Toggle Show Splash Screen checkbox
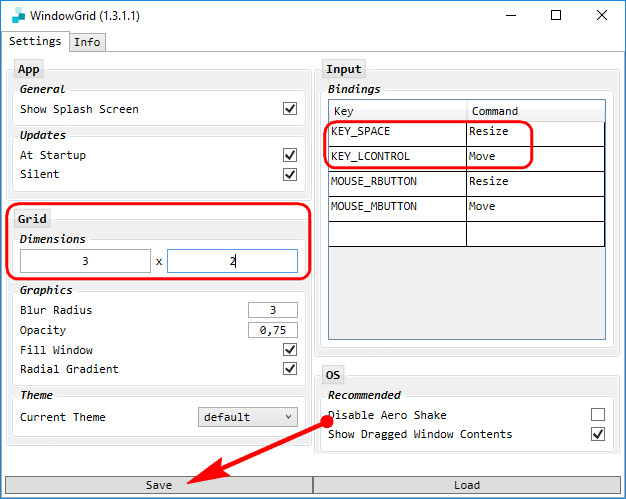Viewport: 626px width, 499px height. coord(290,109)
